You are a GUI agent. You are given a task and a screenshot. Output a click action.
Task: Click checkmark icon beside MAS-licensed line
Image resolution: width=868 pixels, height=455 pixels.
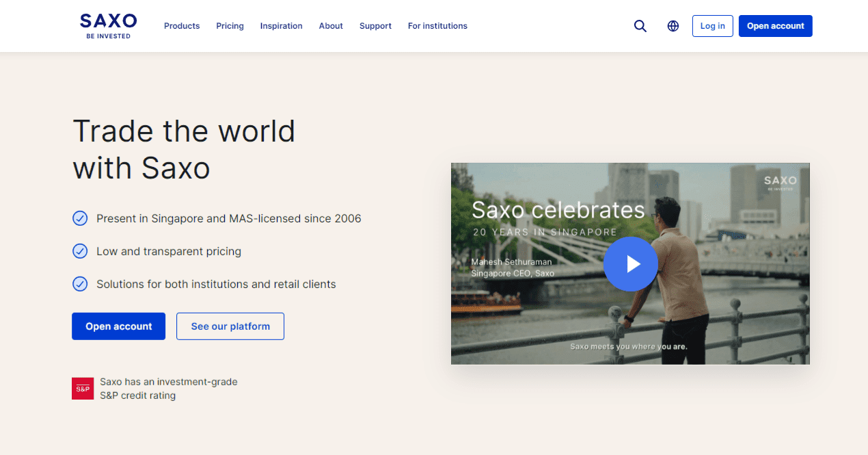80,219
